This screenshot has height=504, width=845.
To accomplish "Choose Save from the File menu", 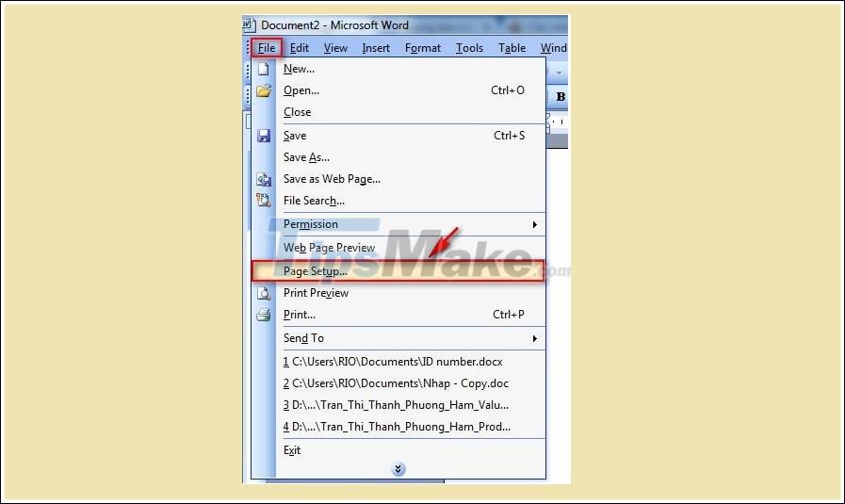I will [398, 136].
